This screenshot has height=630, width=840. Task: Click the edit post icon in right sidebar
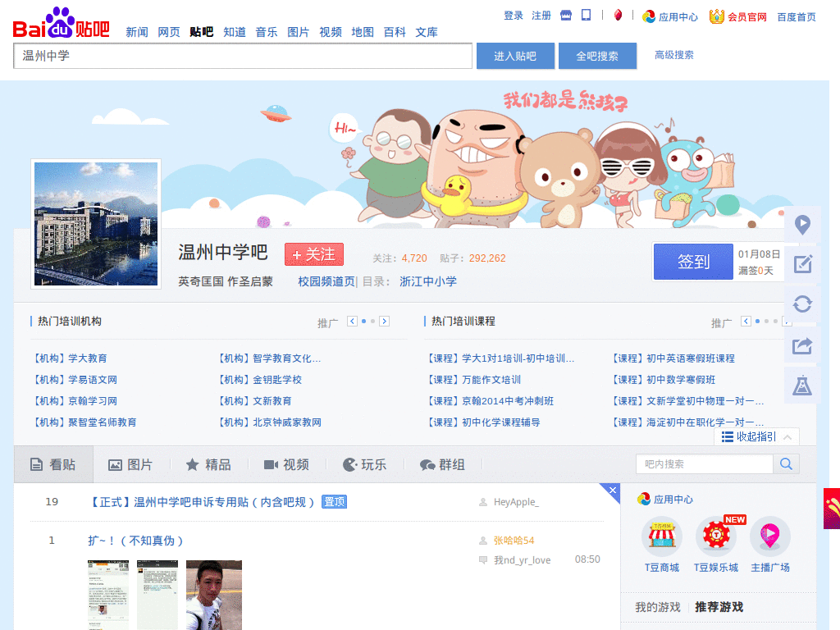tap(802, 263)
